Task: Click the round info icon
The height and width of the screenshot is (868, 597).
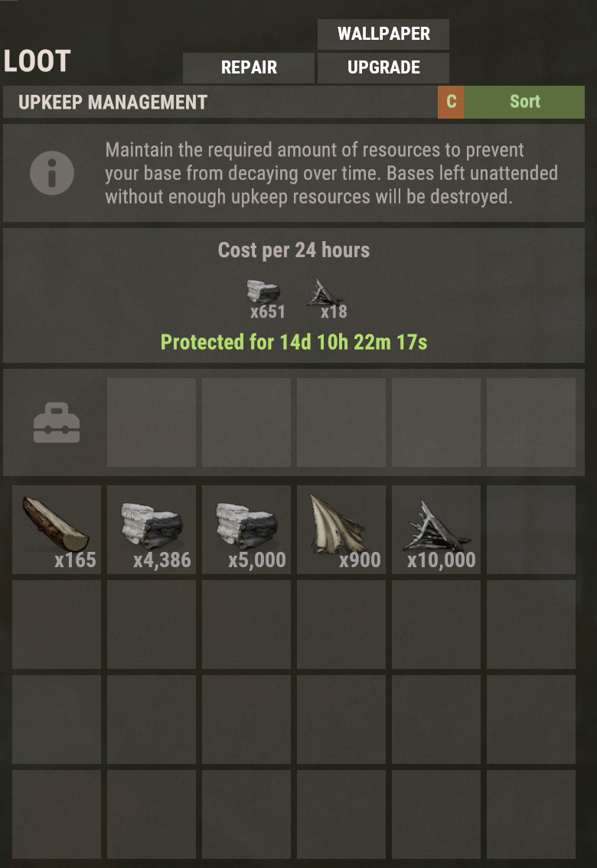Action: [52, 173]
